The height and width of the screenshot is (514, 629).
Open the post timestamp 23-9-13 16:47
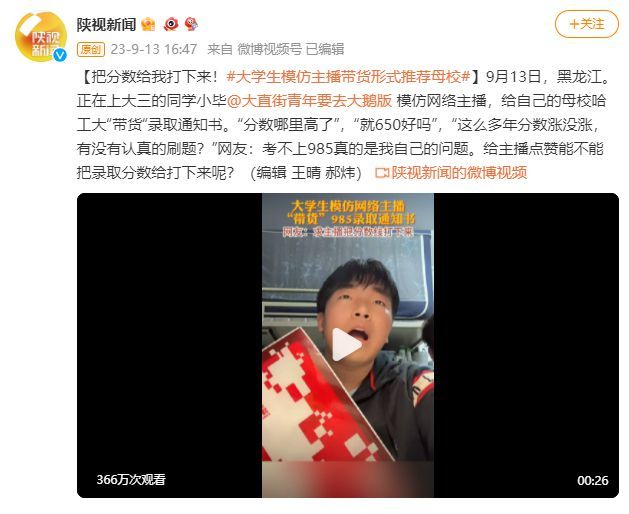coord(154,49)
